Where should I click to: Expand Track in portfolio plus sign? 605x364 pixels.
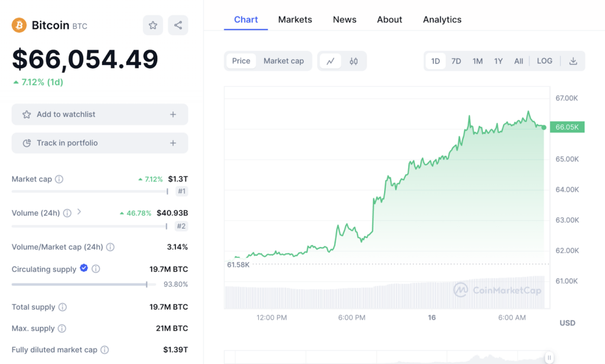173,143
